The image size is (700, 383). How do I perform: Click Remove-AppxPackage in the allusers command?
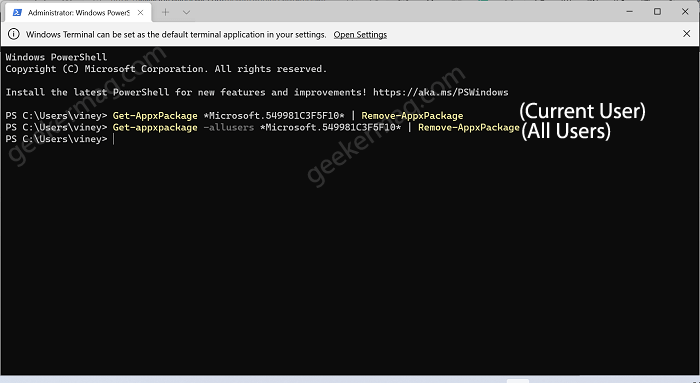coord(469,127)
